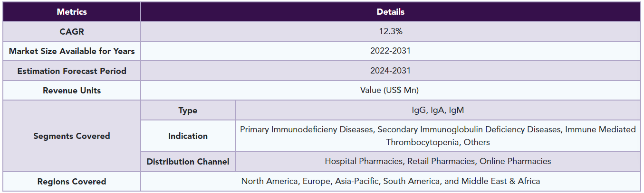Select the Indication sub-row label

(x=188, y=136)
